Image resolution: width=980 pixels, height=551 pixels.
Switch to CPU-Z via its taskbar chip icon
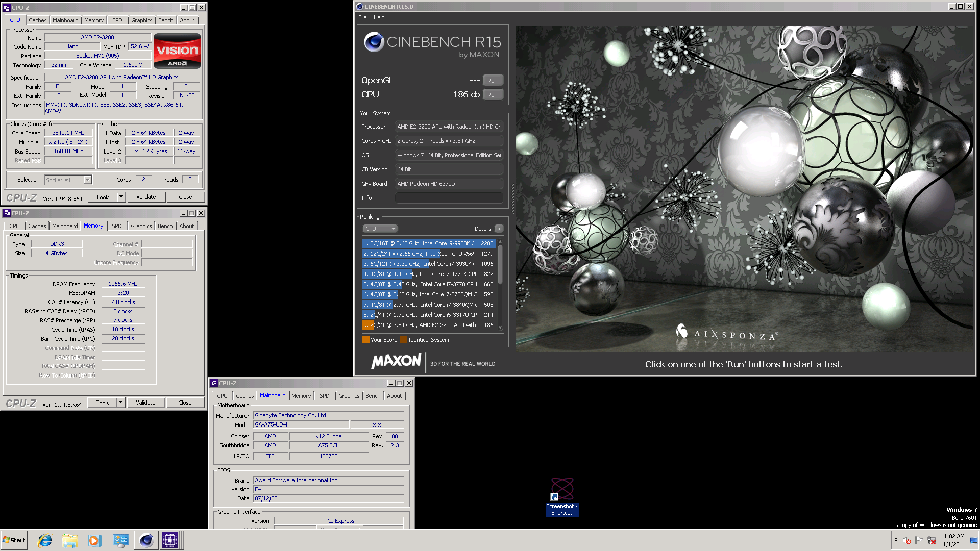point(170,540)
